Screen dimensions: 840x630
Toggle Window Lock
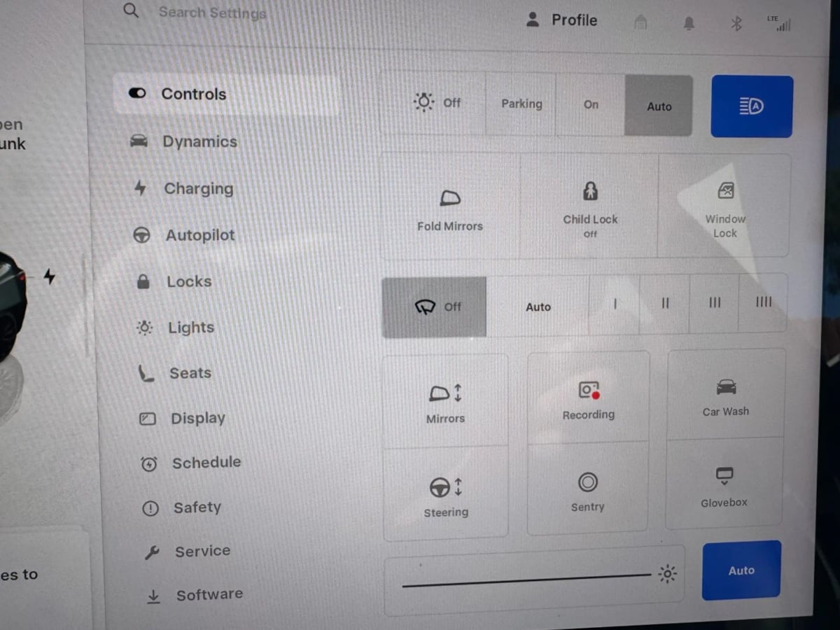click(x=725, y=207)
